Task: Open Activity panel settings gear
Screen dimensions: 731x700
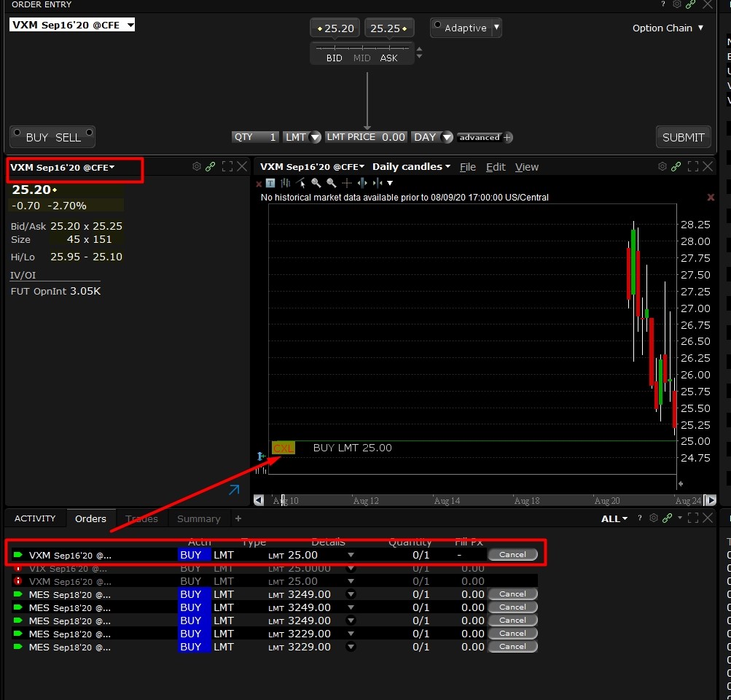Action: 654,518
